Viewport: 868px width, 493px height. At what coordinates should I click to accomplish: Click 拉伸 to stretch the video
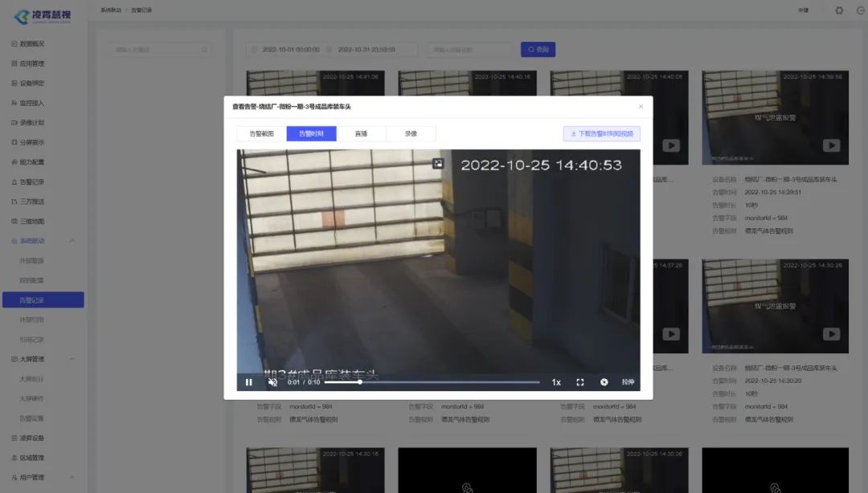point(628,381)
